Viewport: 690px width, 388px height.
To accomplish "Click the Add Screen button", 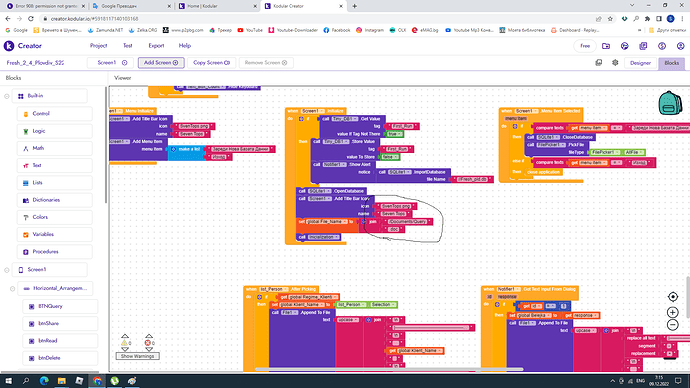I will pyautogui.click(x=161, y=63).
